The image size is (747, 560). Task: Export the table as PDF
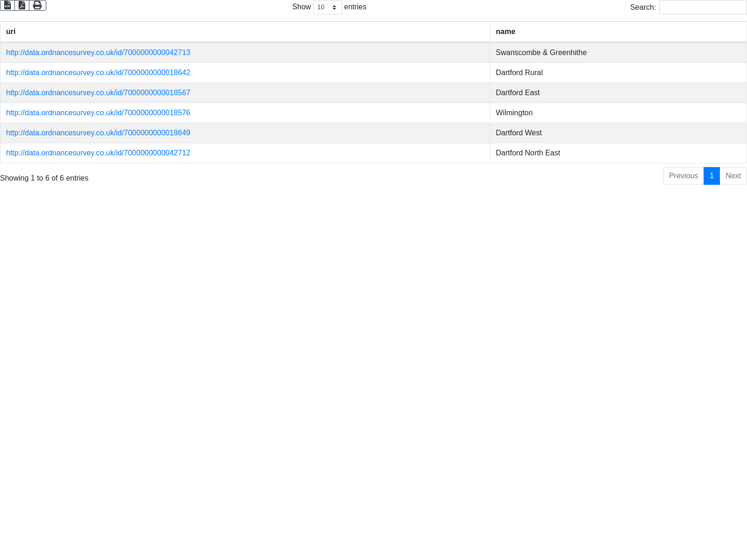point(22,6)
